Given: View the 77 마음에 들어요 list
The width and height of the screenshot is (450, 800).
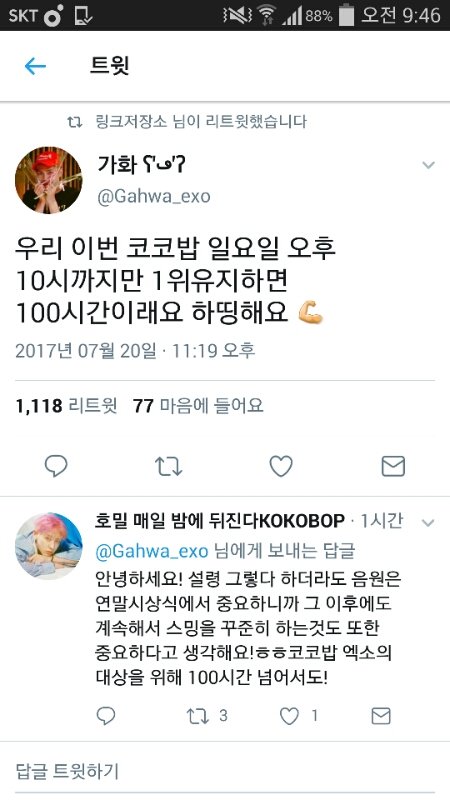Looking at the screenshot, I should point(198,406).
